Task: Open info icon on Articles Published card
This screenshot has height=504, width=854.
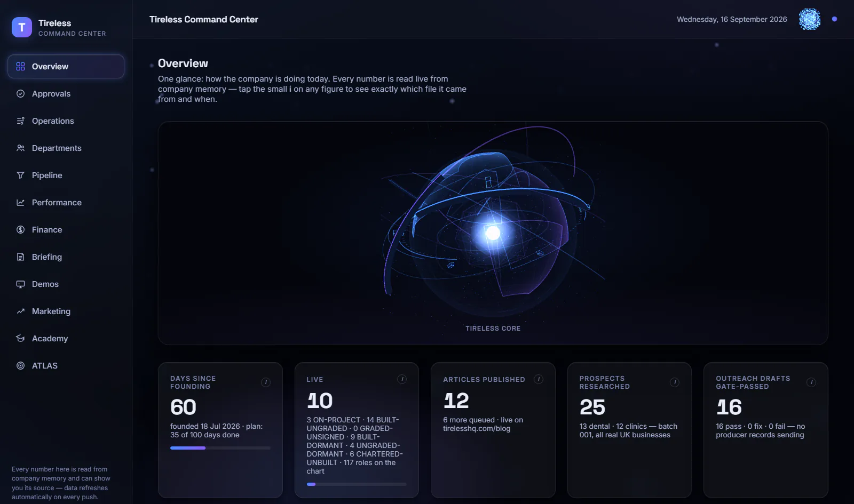Action: [539, 379]
